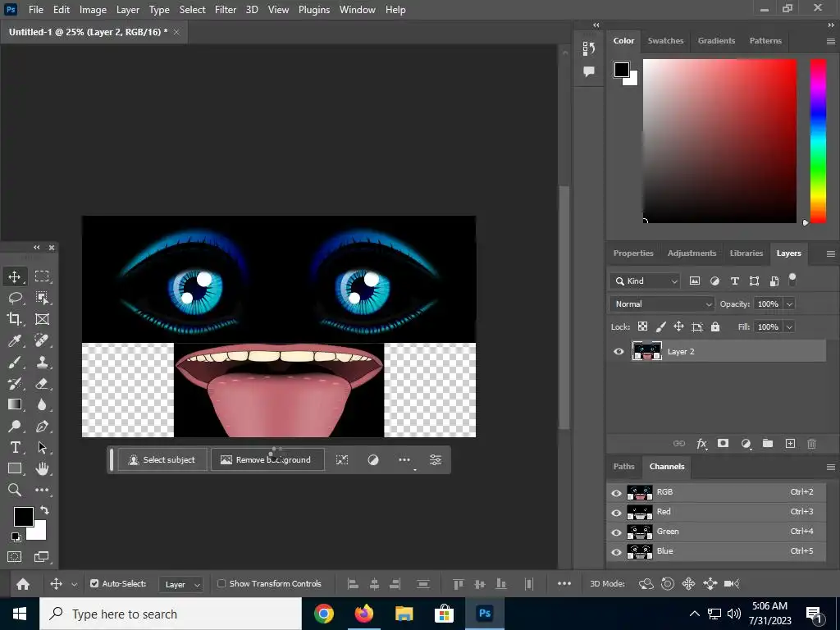The image size is (840, 630).
Task: Click in the color picker field
Action: (x=719, y=141)
